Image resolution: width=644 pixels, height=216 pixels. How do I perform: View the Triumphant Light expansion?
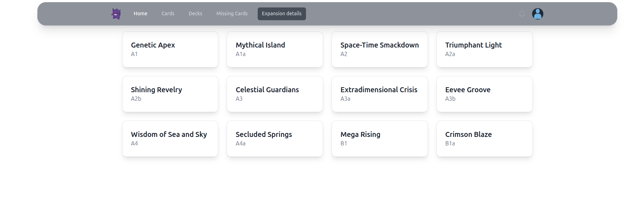coord(484,49)
